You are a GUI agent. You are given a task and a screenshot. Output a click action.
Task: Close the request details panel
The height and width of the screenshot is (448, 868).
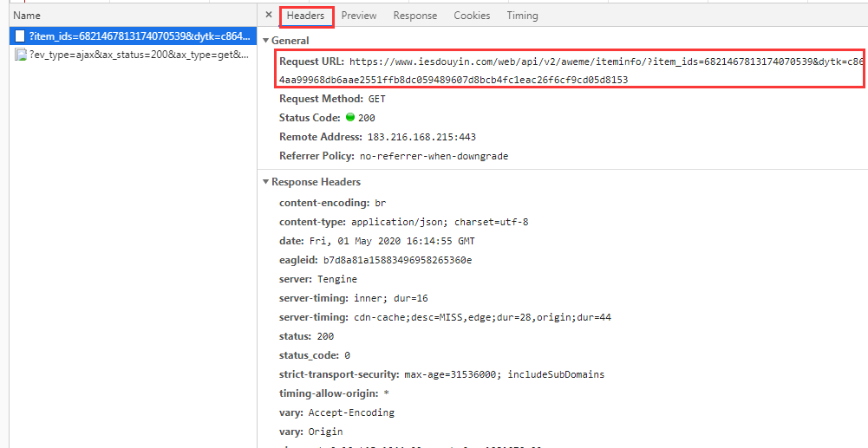(269, 16)
